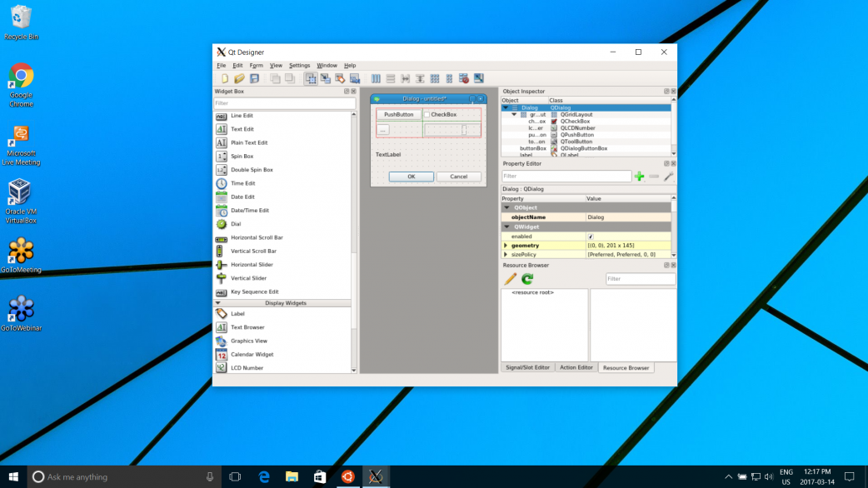Add a dynamic property with the green plus
Screen dimensions: 868x488
640,177
